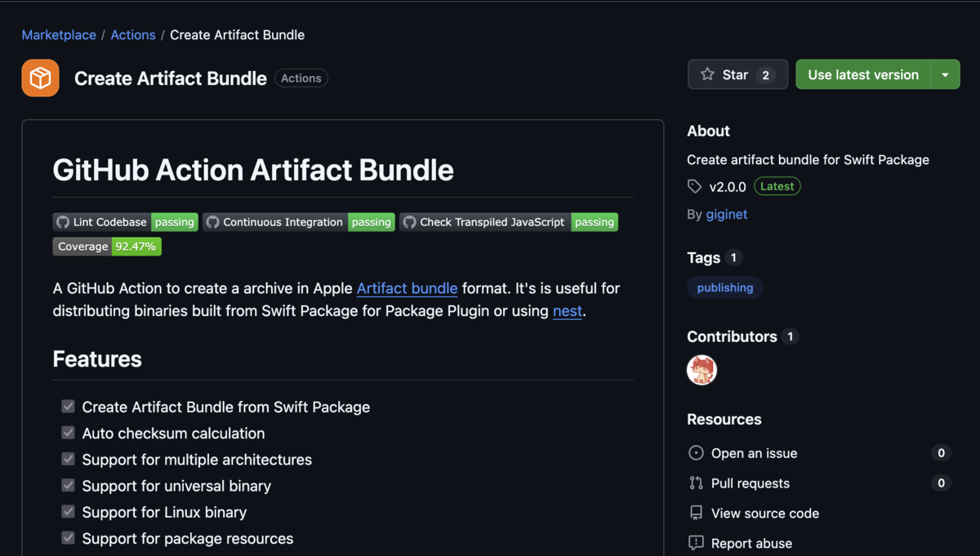Screen dimensions: 980x556
Task: Click the Report abuse link text
Action: [x=751, y=543]
